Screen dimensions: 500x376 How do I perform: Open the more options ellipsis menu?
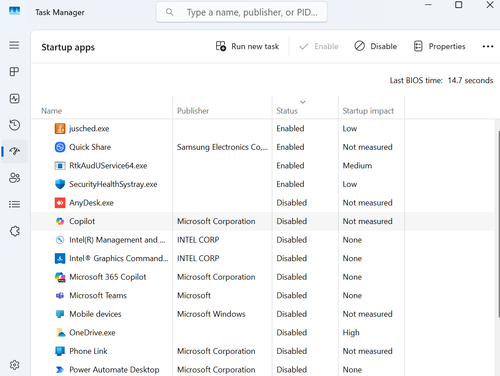point(488,46)
